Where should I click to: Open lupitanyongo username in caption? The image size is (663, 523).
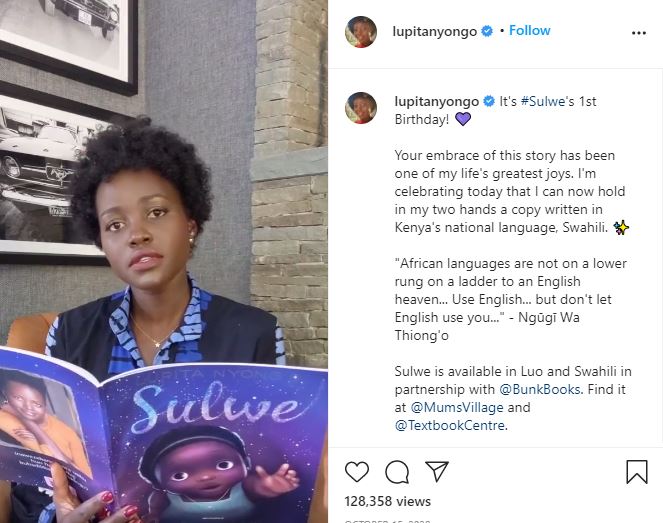click(436, 102)
